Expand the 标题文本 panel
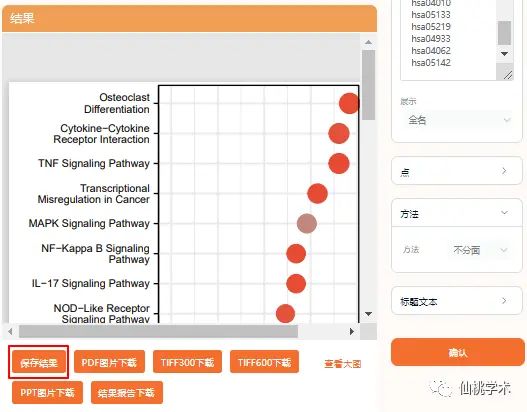The height and width of the screenshot is (412, 527). pos(457,301)
